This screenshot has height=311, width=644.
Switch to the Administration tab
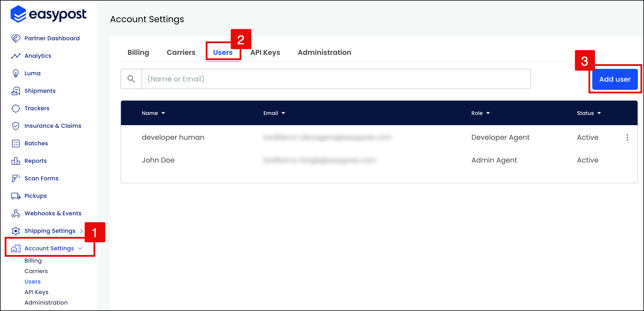pyautogui.click(x=324, y=52)
